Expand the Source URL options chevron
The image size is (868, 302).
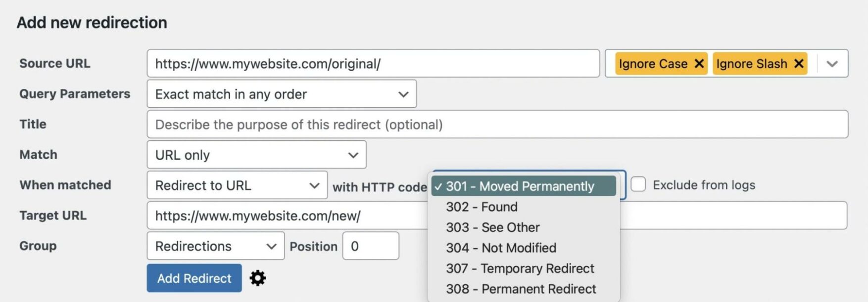[832, 63]
